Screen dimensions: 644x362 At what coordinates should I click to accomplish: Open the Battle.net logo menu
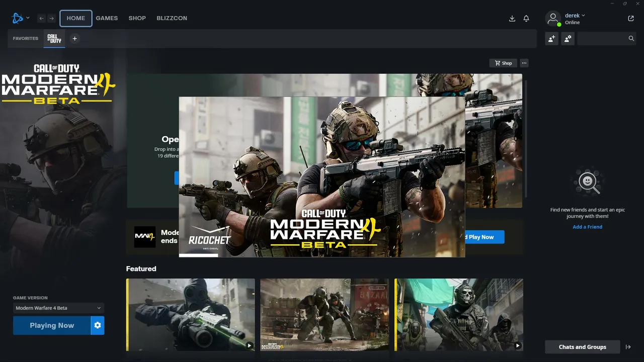click(20, 18)
